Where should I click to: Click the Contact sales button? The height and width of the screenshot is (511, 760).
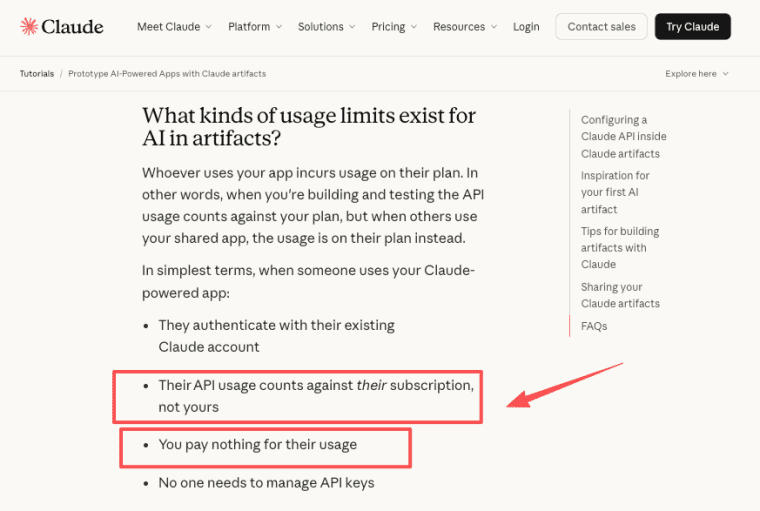point(601,27)
